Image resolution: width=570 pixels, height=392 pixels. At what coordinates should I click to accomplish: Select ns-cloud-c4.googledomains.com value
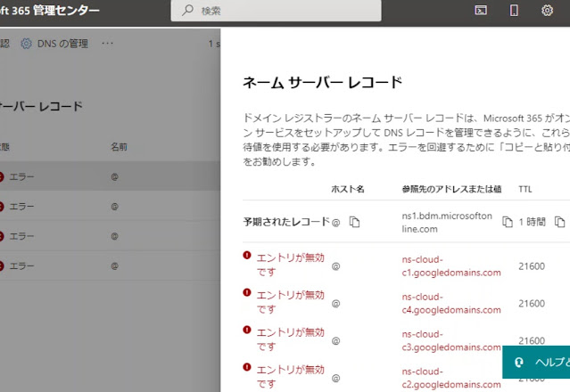tap(451, 304)
